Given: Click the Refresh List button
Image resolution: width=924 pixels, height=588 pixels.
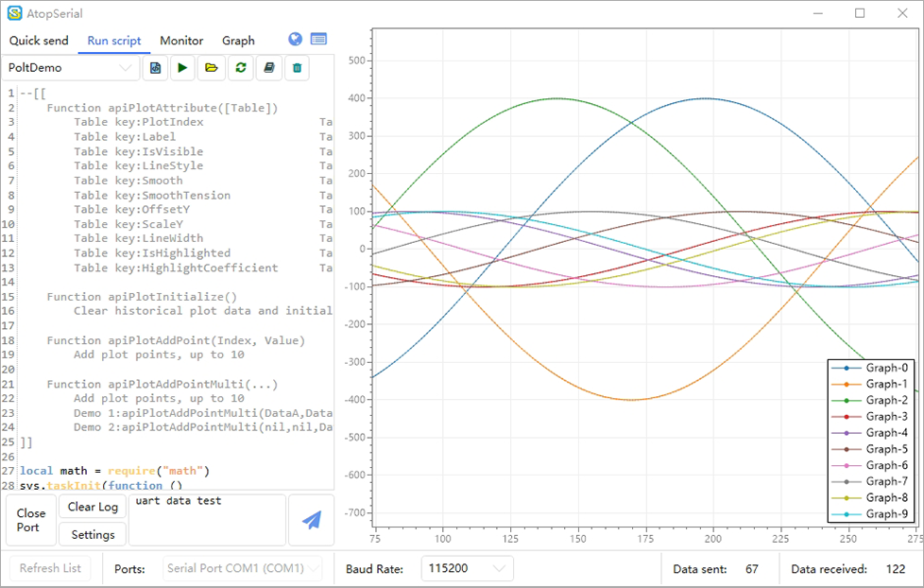Looking at the screenshot, I should pyautogui.click(x=50, y=568).
